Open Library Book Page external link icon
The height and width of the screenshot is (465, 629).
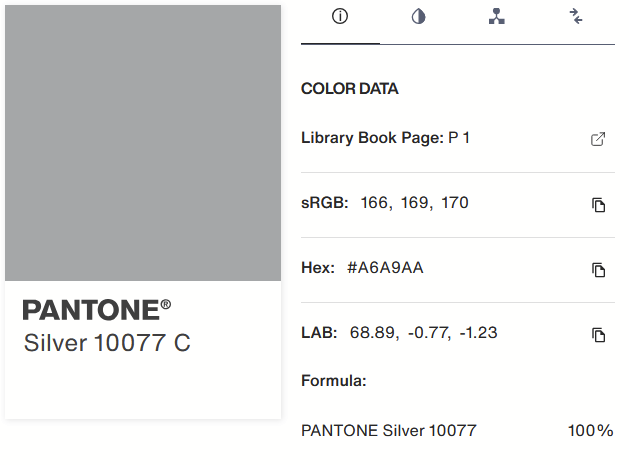[x=598, y=139]
